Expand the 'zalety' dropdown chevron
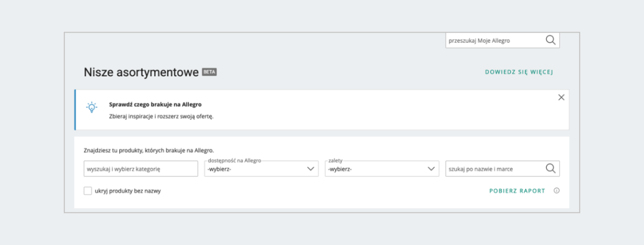The height and width of the screenshot is (245, 644). [430, 169]
